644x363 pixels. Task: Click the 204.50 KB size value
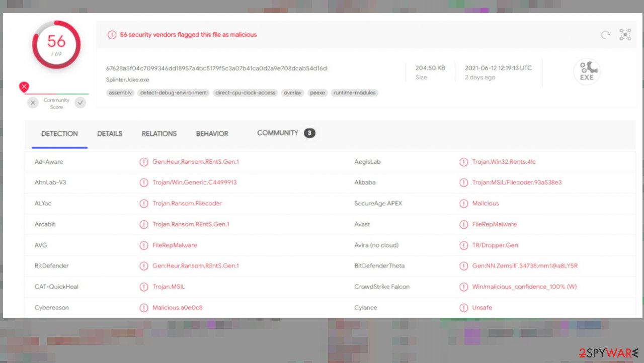pyautogui.click(x=430, y=68)
